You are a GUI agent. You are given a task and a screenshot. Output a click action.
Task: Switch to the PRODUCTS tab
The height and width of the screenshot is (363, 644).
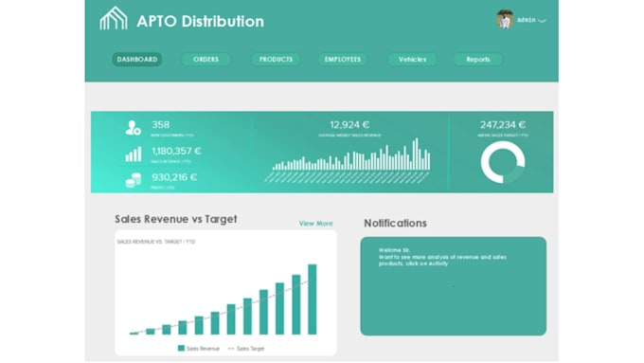pos(276,59)
